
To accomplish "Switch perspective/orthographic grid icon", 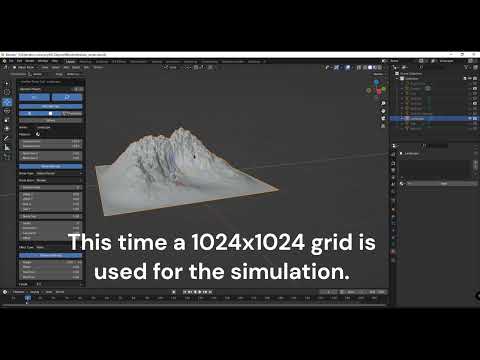I will 383,126.
